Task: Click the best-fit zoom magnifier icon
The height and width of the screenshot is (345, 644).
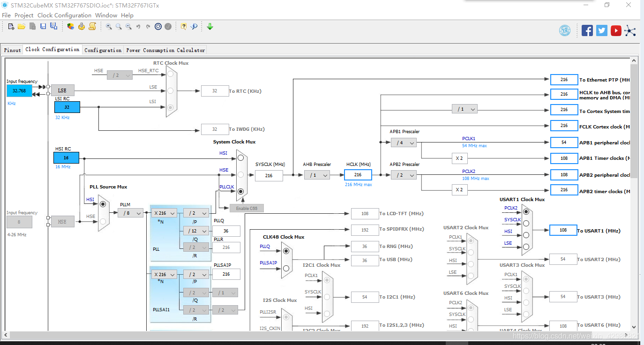Action: tap(119, 27)
